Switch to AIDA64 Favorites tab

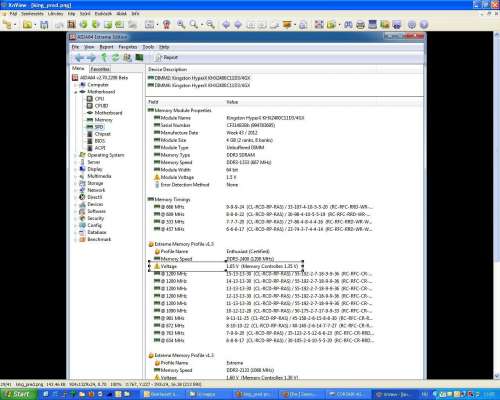point(100,69)
